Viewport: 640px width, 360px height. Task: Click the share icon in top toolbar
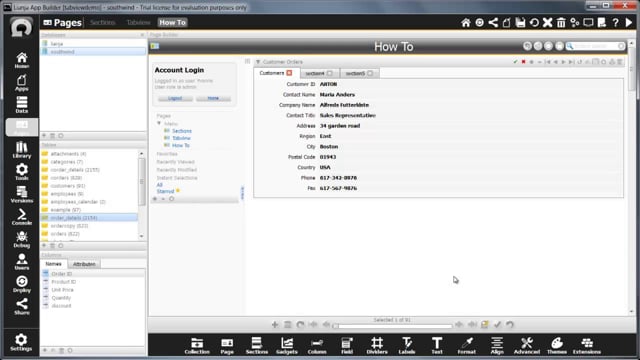(493, 23)
